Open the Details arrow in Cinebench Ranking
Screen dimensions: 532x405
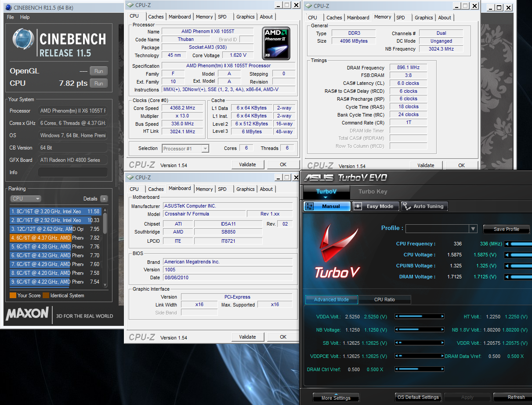[104, 199]
